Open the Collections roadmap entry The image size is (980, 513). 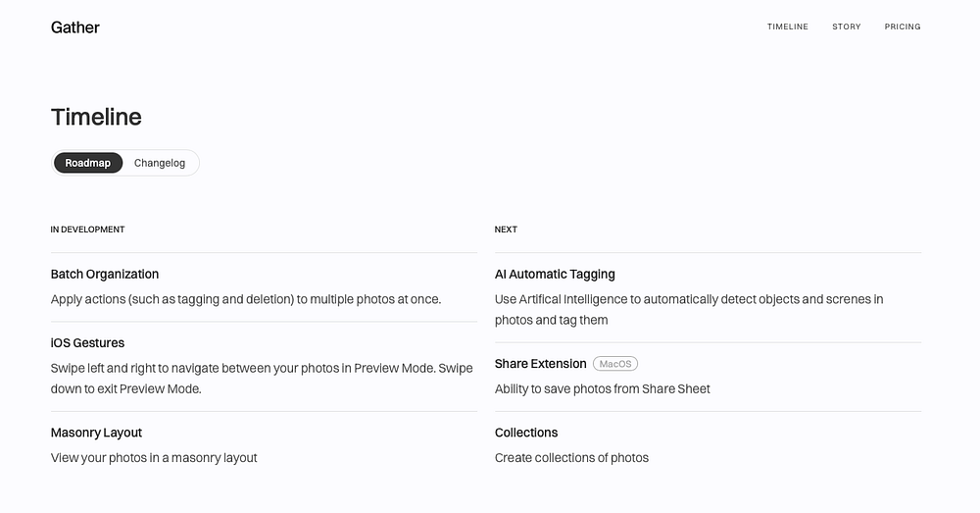[x=526, y=433]
